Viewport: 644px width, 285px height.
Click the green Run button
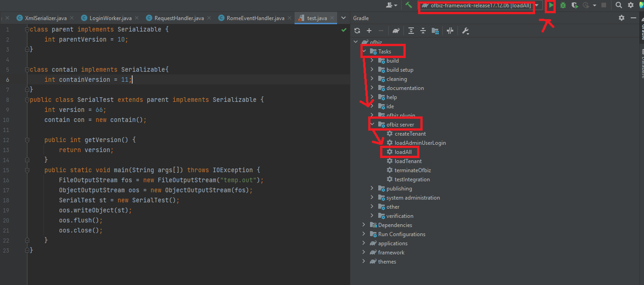(x=551, y=5)
